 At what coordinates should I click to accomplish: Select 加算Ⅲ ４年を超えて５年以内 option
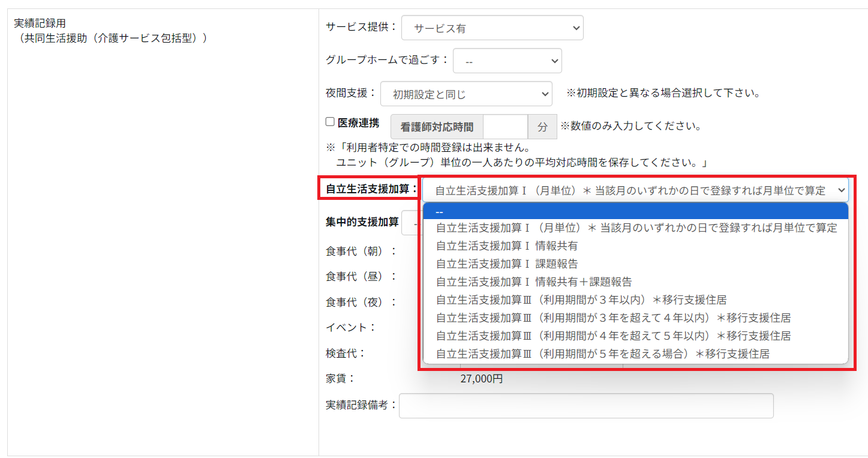click(x=635, y=336)
